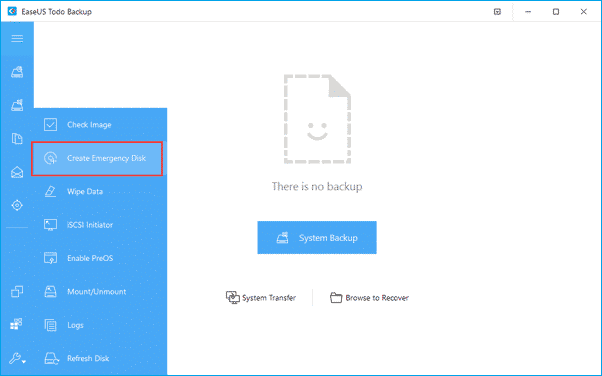Open the File Backup sidebar icon

pyautogui.click(x=17, y=138)
